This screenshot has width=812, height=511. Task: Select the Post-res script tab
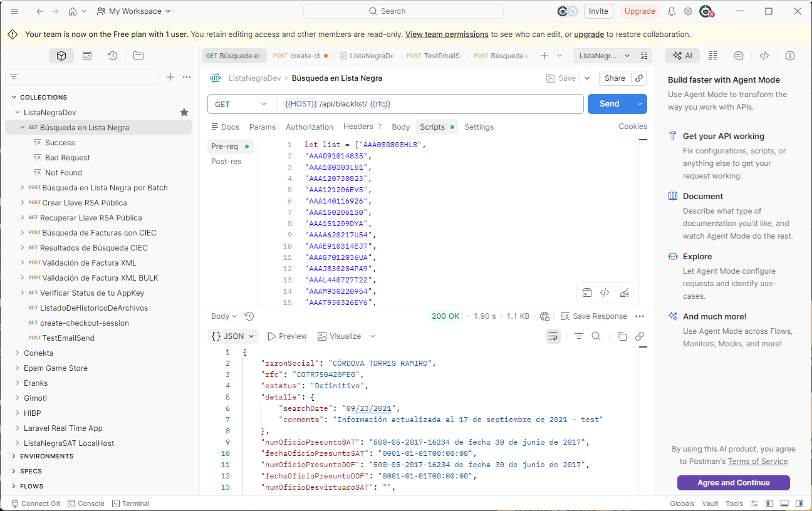pyautogui.click(x=226, y=162)
